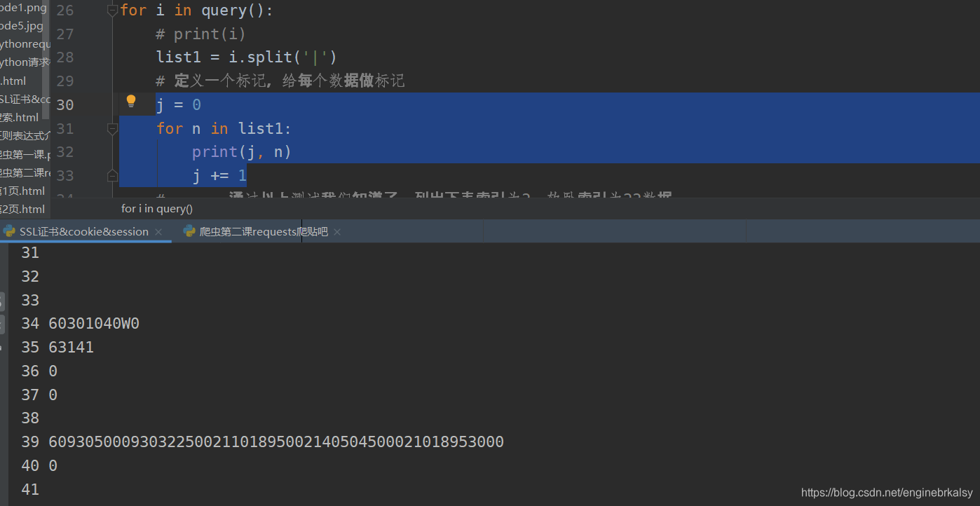
Task: Click output line '36 0'
Action: tap(39, 371)
